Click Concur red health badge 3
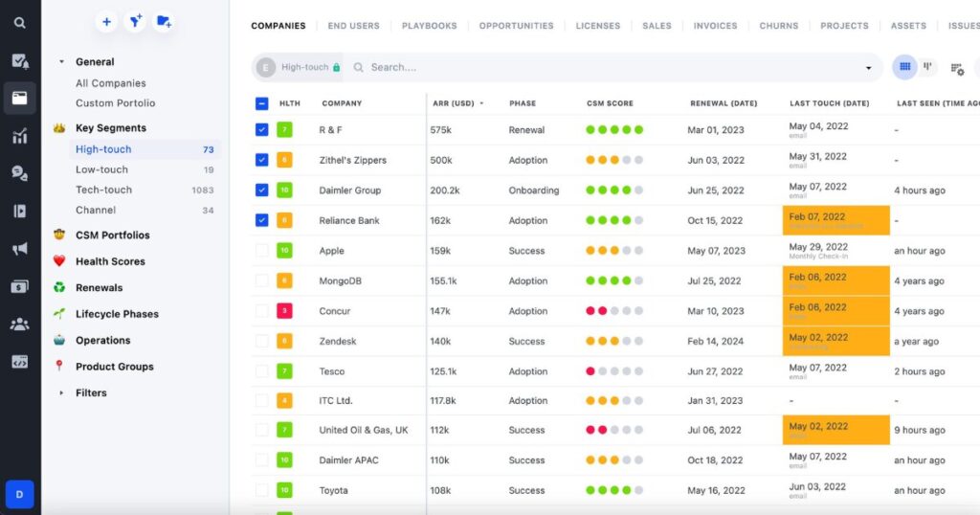 [284, 310]
